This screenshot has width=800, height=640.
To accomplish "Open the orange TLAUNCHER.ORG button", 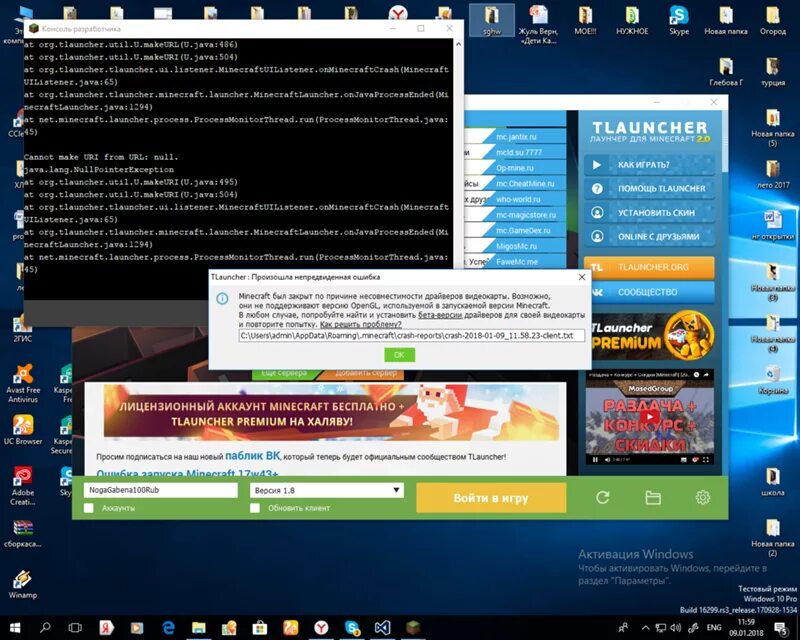I will (649, 267).
